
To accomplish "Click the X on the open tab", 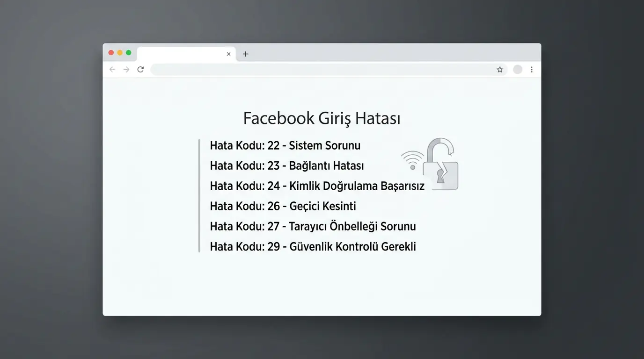I will (228, 54).
